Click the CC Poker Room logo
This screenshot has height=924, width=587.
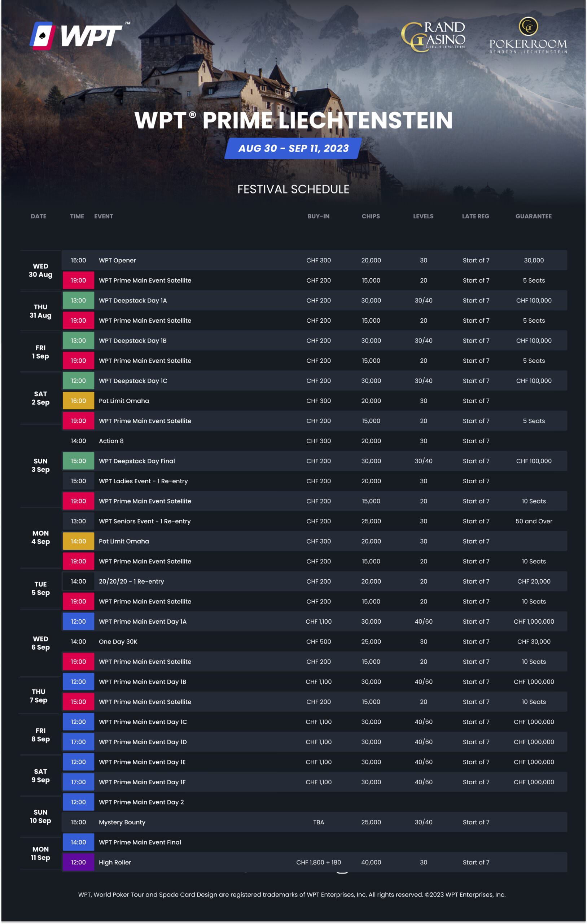click(528, 36)
